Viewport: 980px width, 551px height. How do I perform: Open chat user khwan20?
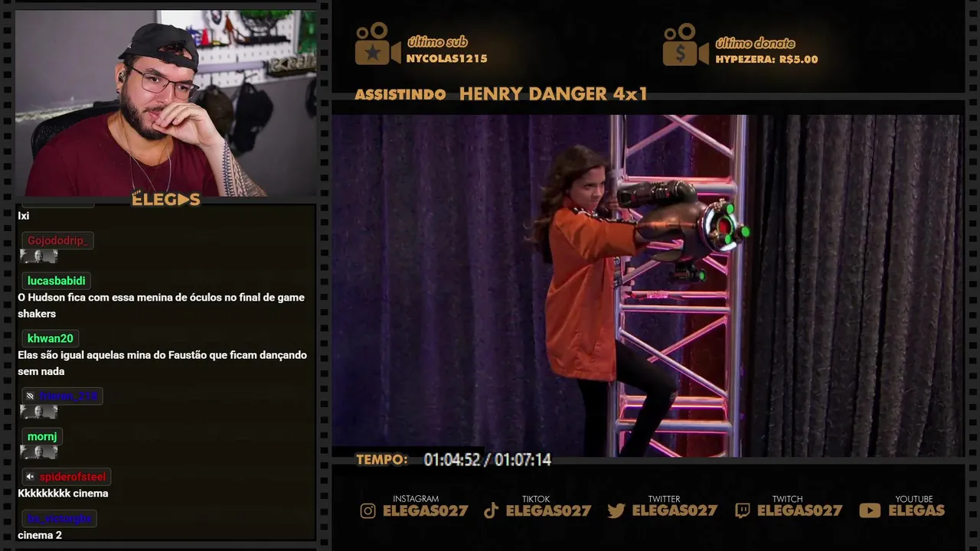coord(51,338)
